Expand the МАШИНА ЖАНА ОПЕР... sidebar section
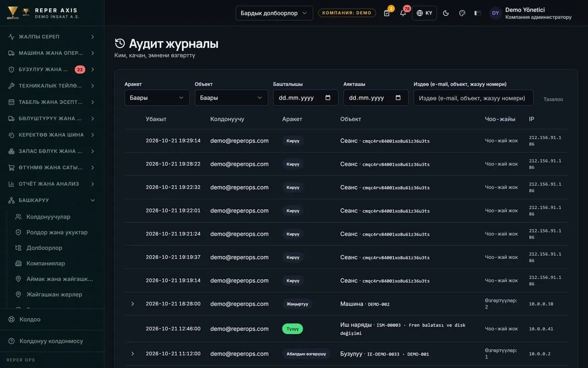The height and width of the screenshot is (368, 588). click(52, 53)
